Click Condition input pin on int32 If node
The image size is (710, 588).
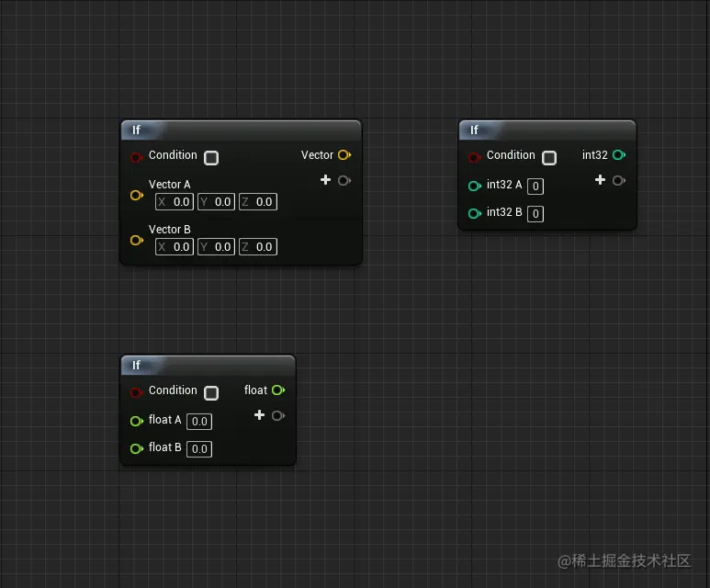475,157
